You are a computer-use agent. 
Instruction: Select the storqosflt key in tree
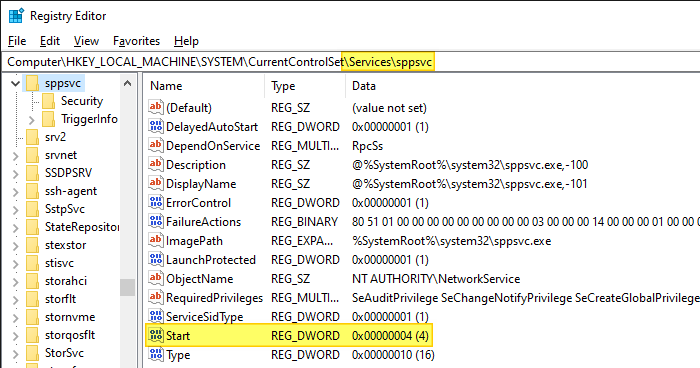pyautogui.click(x=70, y=335)
